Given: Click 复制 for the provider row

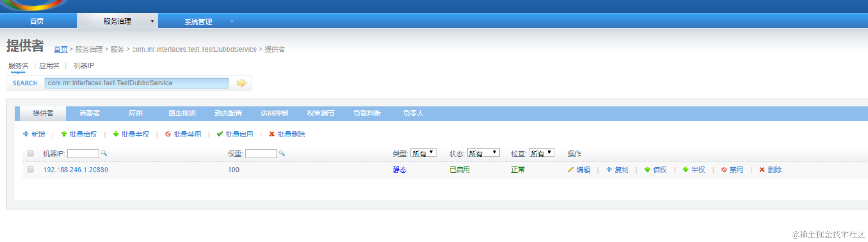Looking at the screenshot, I should point(622,170).
